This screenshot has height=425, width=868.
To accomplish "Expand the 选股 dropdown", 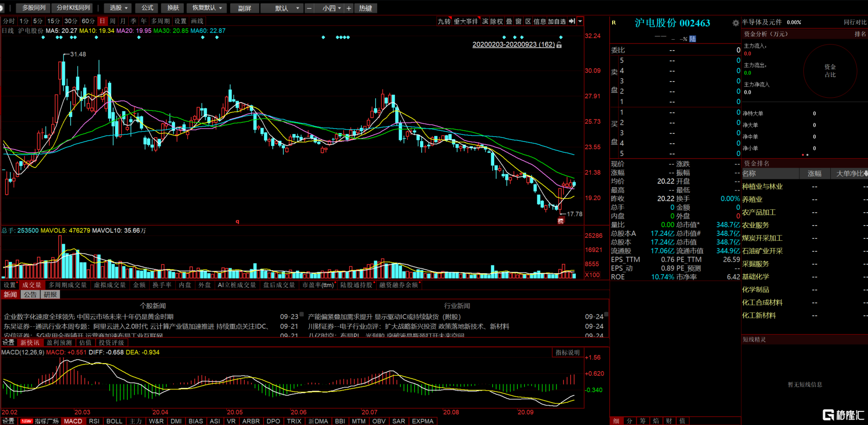I will (x=118, y=8).
